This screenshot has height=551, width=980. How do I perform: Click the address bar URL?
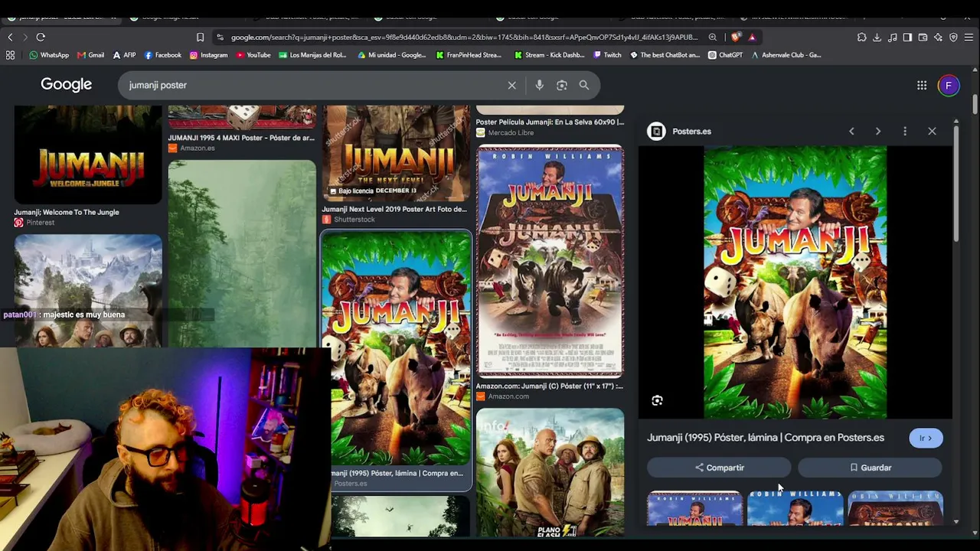click(x=465, y=37)
